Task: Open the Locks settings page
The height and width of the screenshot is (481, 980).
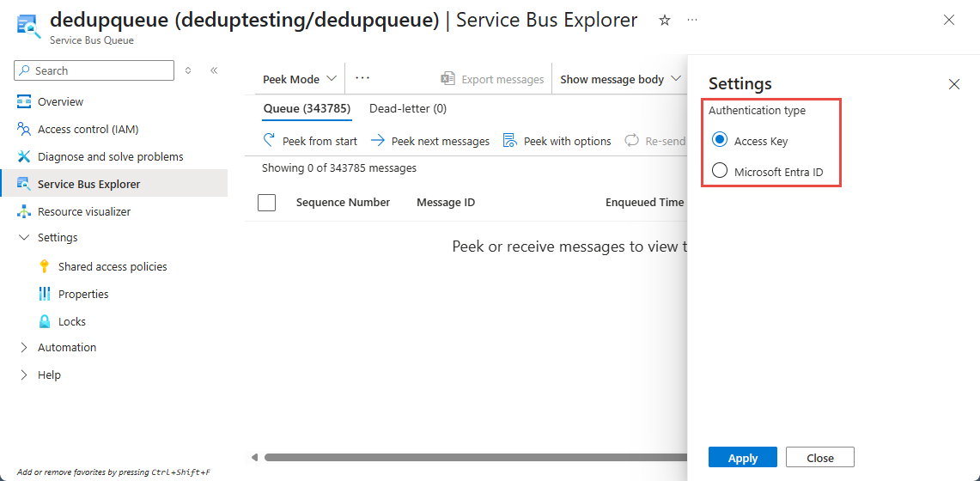Action: point(72,321)
